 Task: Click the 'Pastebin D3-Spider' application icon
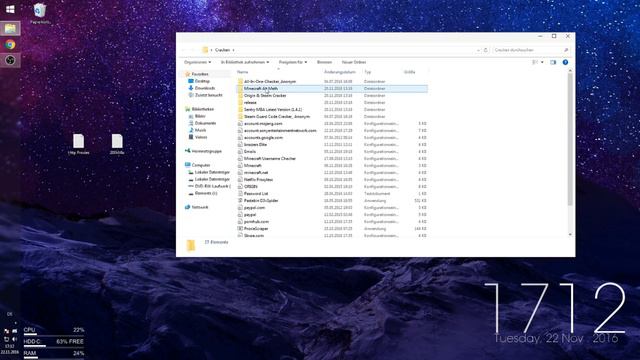pos(240,200)
